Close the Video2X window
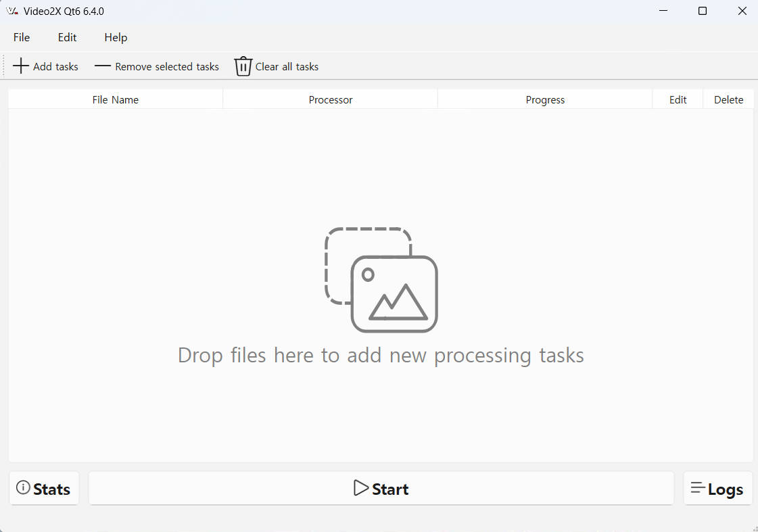This screenshot has width=758, height=532. 742,11
